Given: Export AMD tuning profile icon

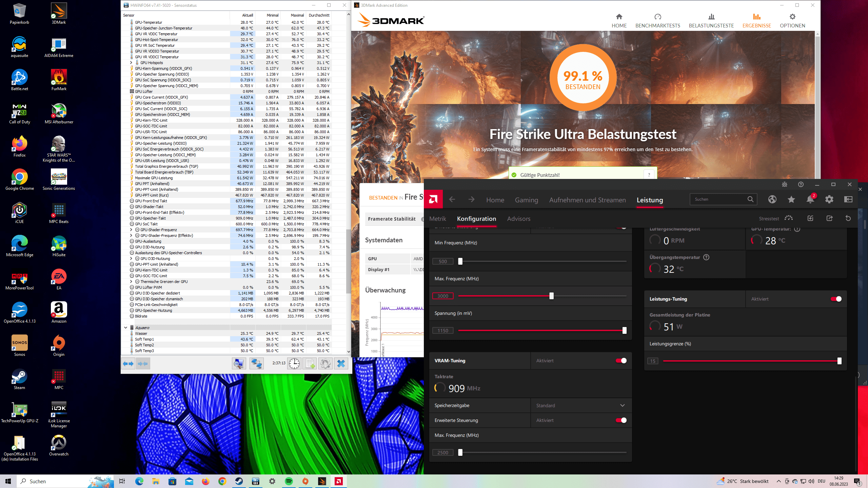Looking at the screenshot, I should (x=829, y=218).
